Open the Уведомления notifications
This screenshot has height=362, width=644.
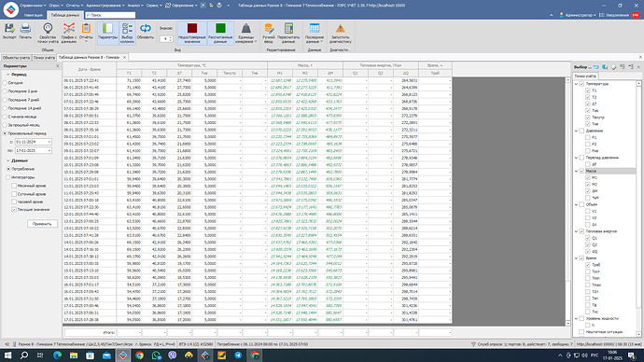click(620, 15)
